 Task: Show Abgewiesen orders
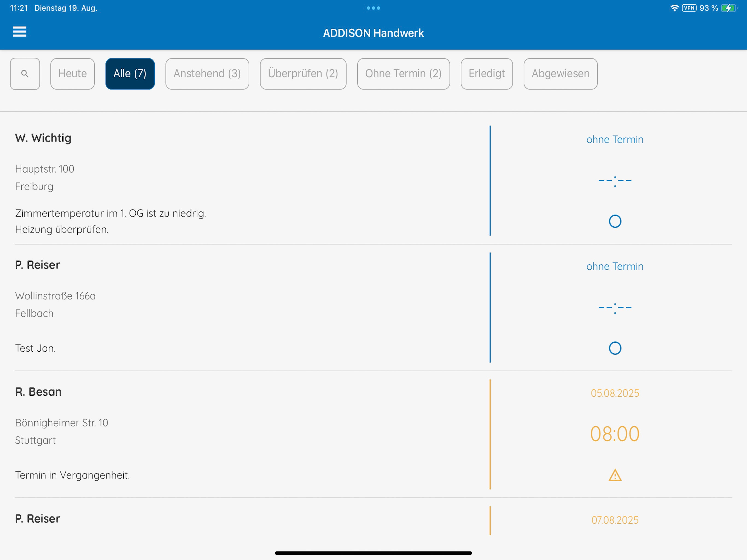coord(560,74)
